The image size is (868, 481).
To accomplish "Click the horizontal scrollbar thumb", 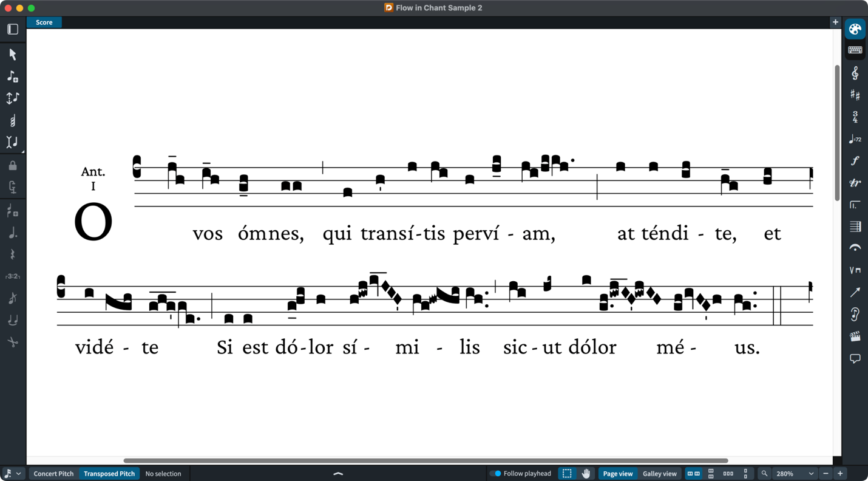I will click(x=426, y=460).
